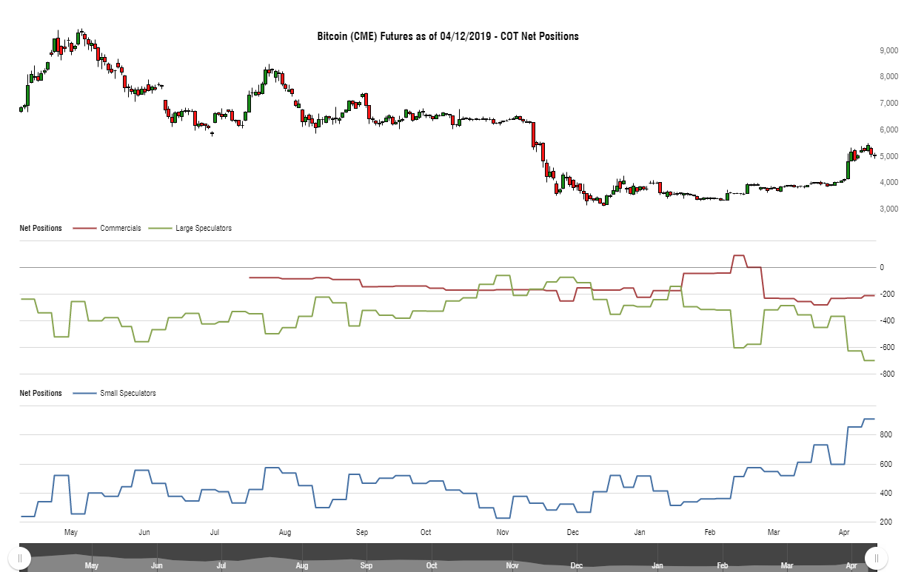
Task: Click Net Positions label beside the Commercials legend
Action: coord(41,229)
